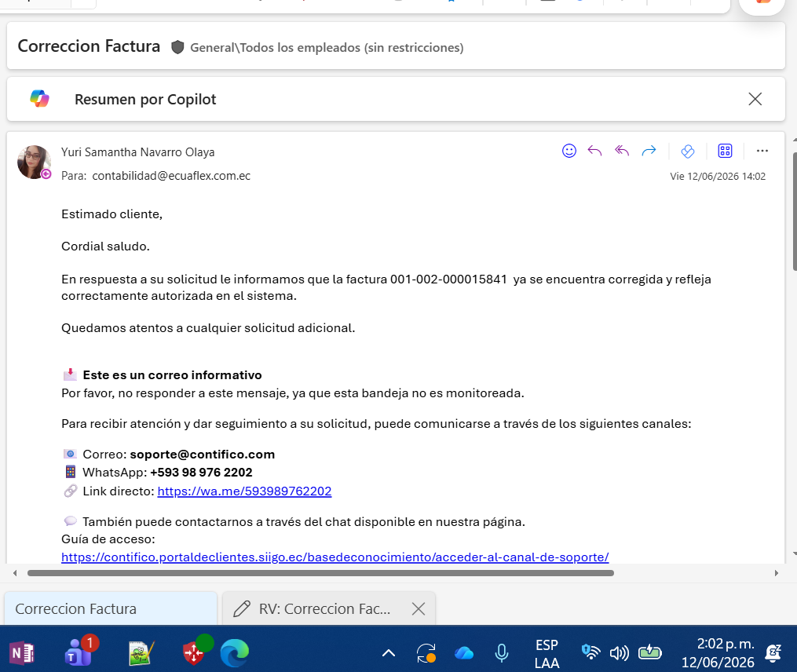
Task: Click the microphone tray icon
Action: click(x=501, y=652)
